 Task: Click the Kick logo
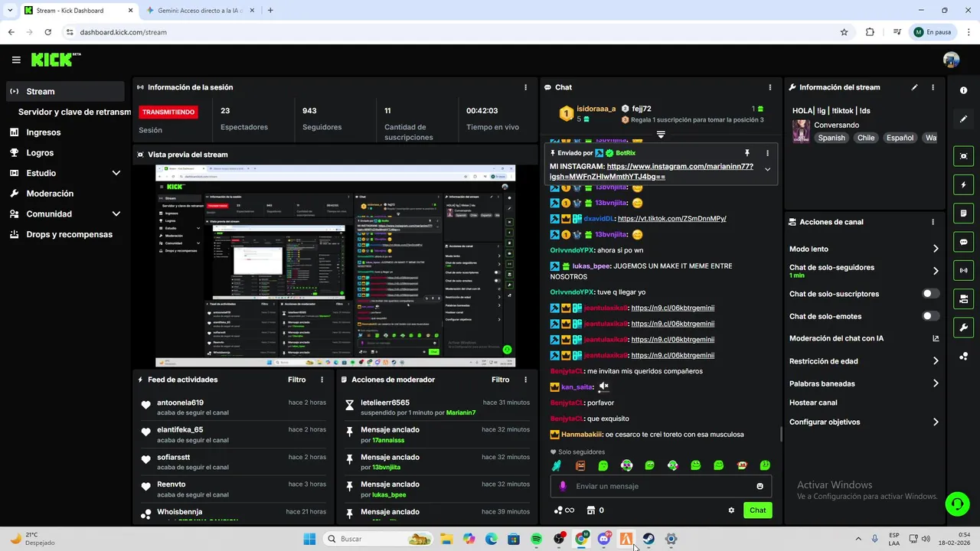pos(55,60)
